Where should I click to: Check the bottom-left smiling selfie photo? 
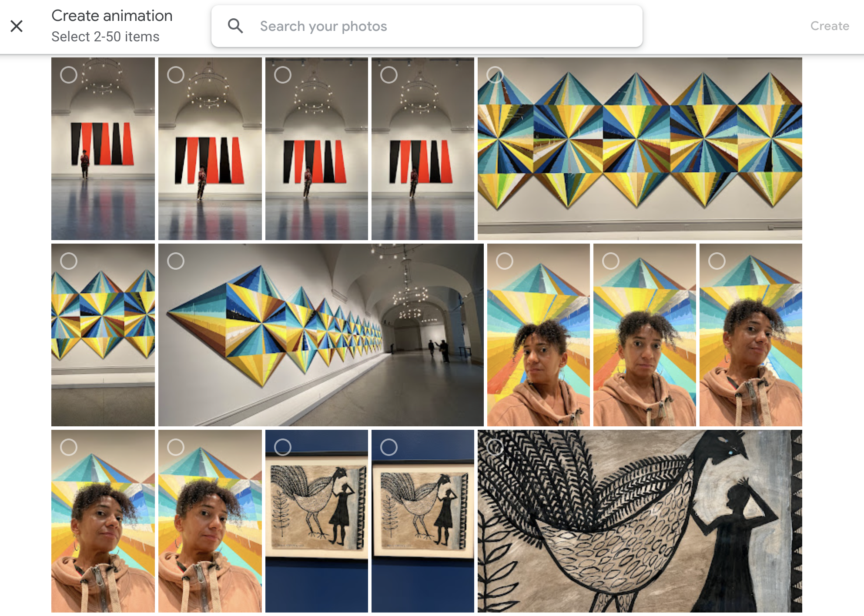pyautogui.click(x=69, y=446)
